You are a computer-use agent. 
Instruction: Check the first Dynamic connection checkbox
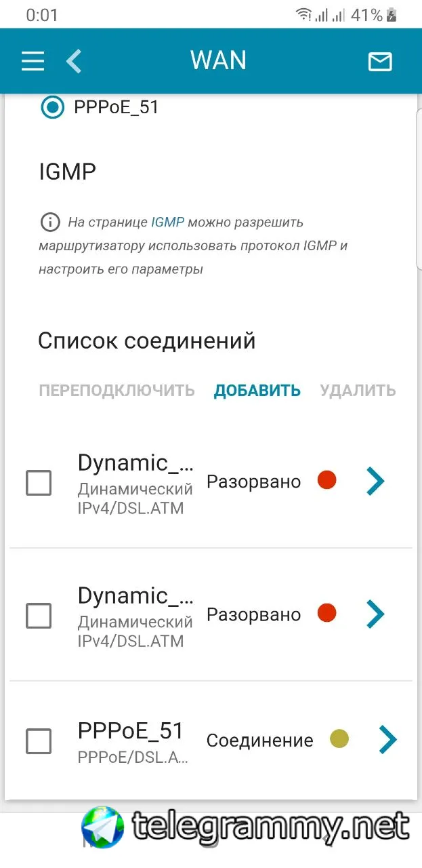click(x=39, y=484)
